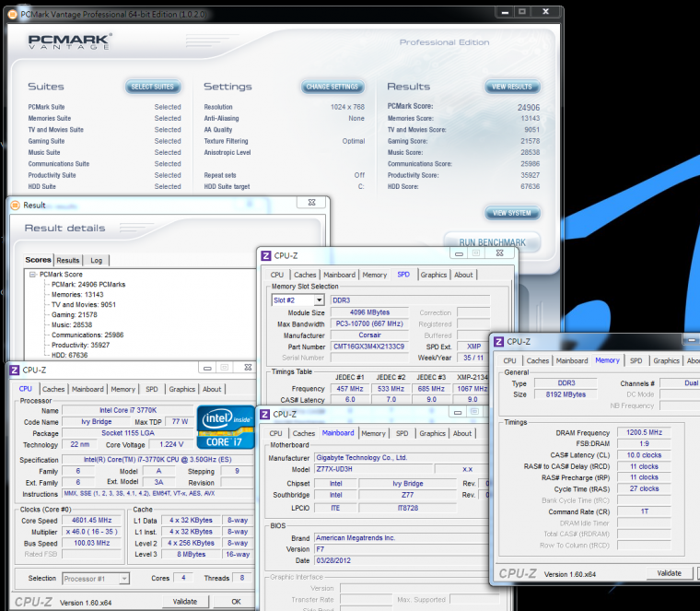Open the Caches tab in the processor CPU-Z window
This screenshot has width=700, height=611.
coord(53,389)
